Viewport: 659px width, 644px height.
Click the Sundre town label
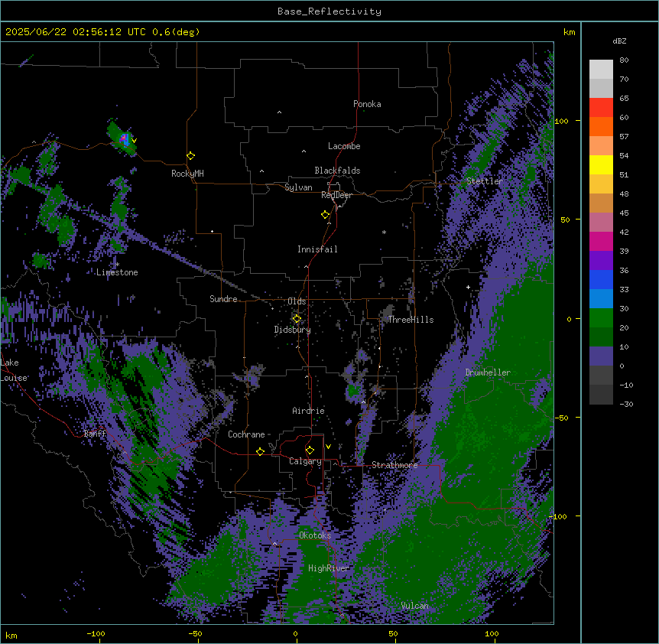click(223, 299)
